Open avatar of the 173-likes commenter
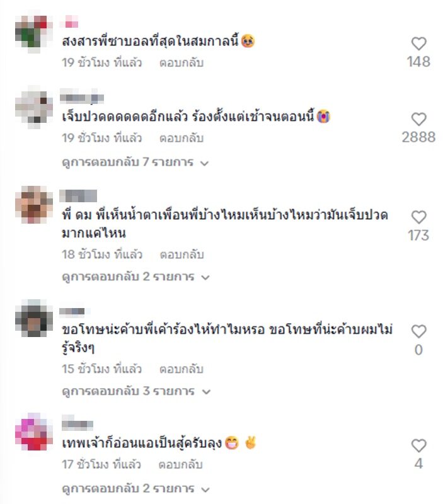 [34, 204]
